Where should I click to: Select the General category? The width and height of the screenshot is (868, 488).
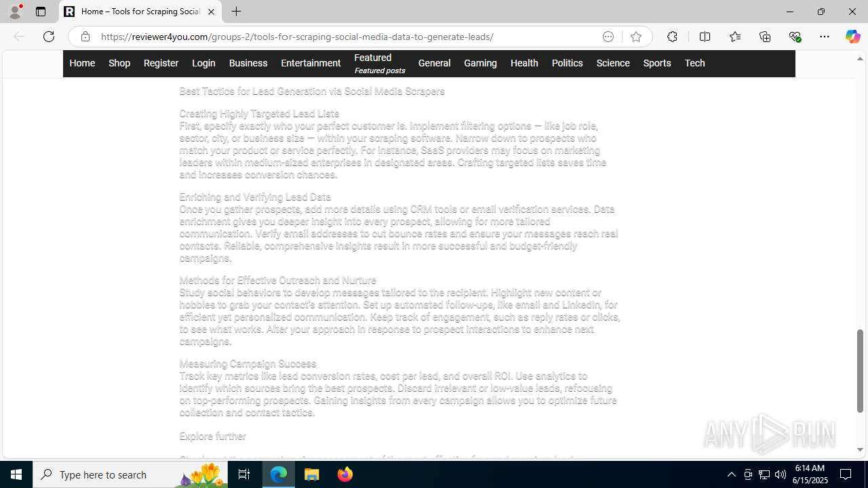(x=434, y=63)
